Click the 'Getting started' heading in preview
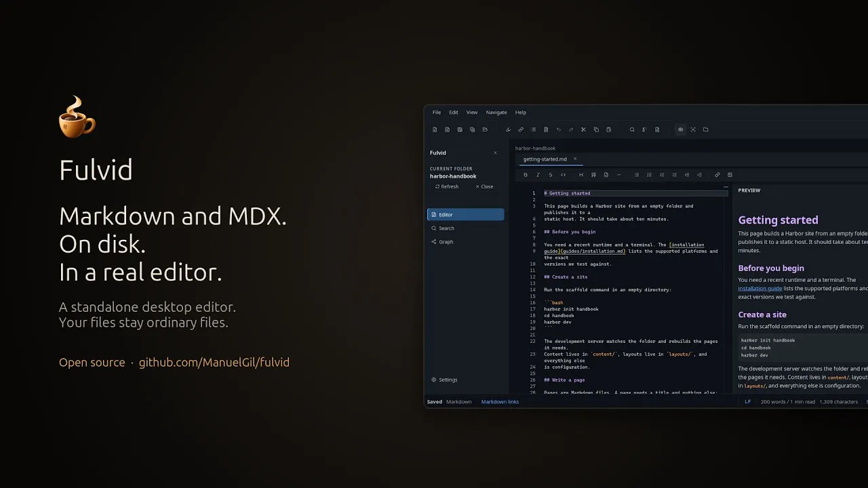Screen dimensions: 868x488 coord(778,220)
